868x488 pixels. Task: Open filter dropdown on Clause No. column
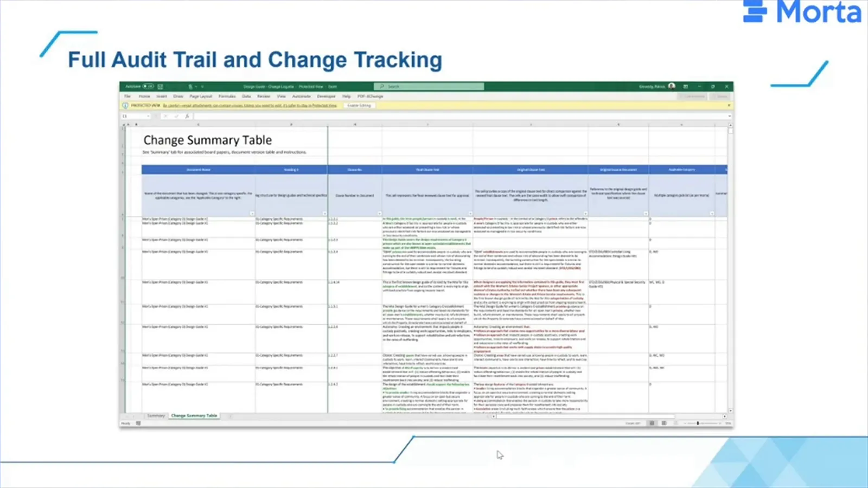(x=379, y=214)
